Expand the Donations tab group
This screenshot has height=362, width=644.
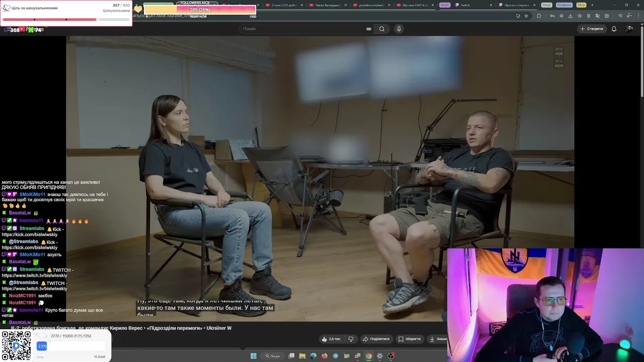[564, 5]
